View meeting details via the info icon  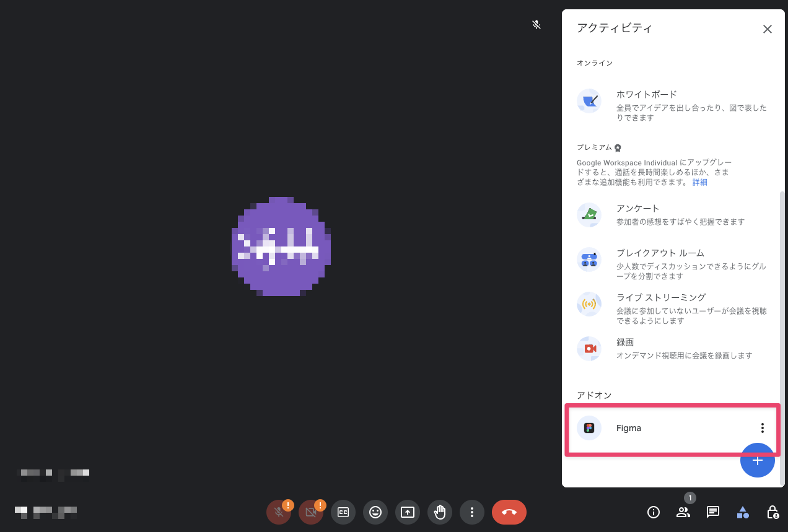click(x=654, y=512)
